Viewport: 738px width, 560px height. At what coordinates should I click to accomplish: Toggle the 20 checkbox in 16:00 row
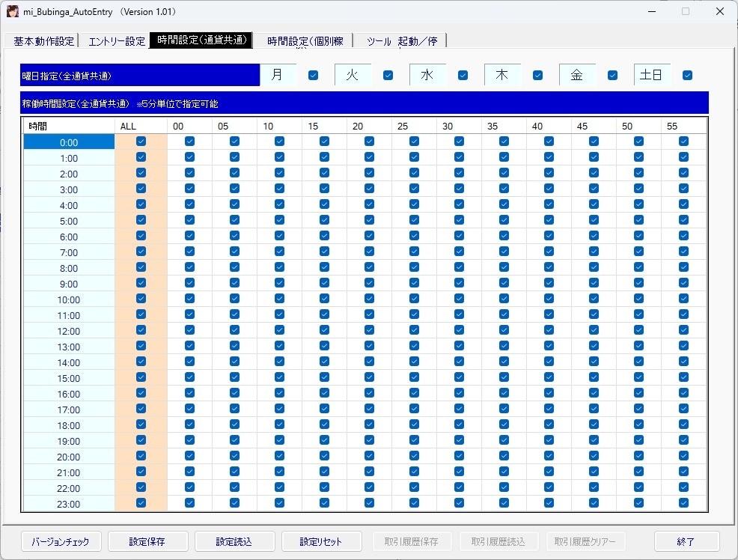(x=370, y=393)
